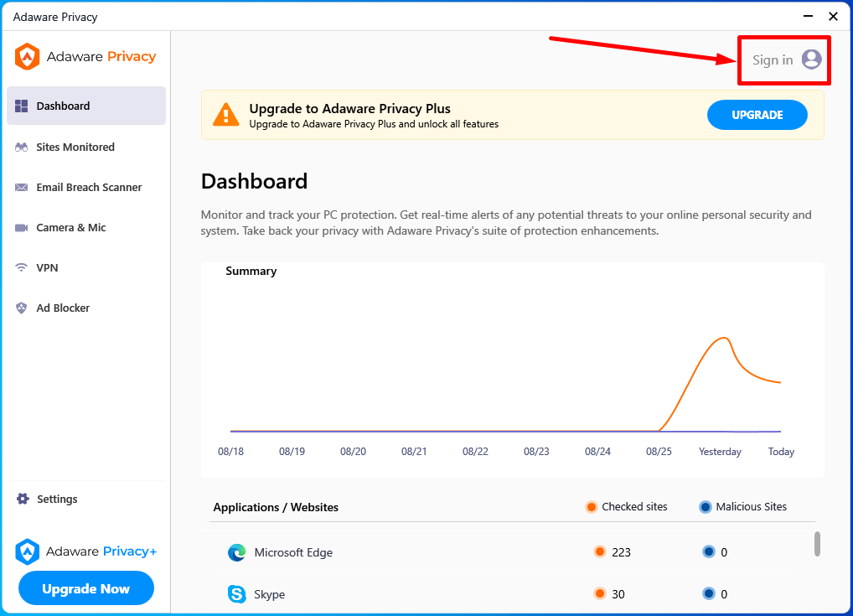Click the Microsoft Edge browser icon
The height and width of the screenshot is (616, 853).
(x=236, y=552)
